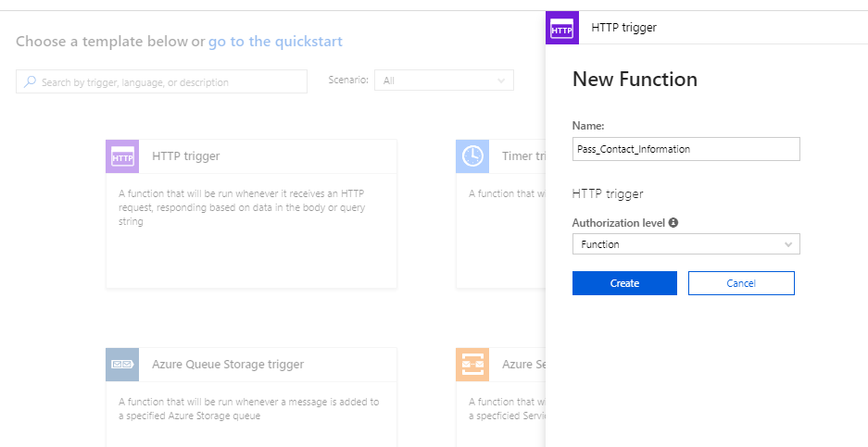
Task: Click the Create button
Action: (624, 283)
